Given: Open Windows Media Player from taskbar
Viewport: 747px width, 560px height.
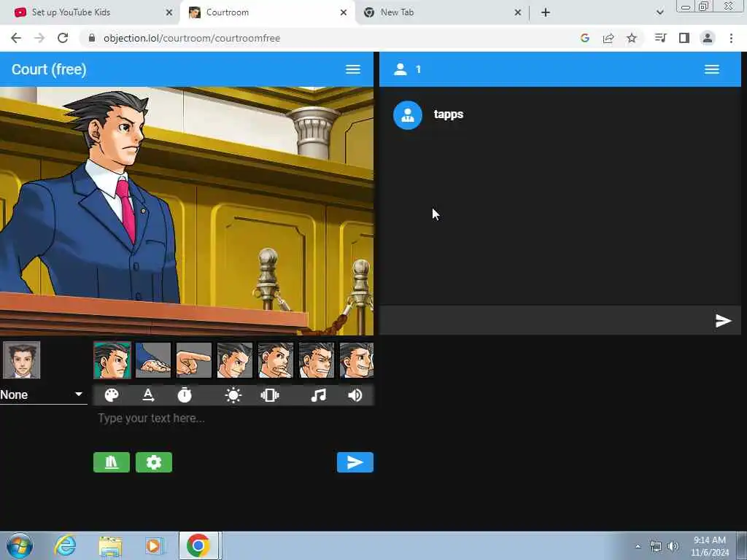Looking at the screenshot, I should pyautogui.click(x=154, y=545).
